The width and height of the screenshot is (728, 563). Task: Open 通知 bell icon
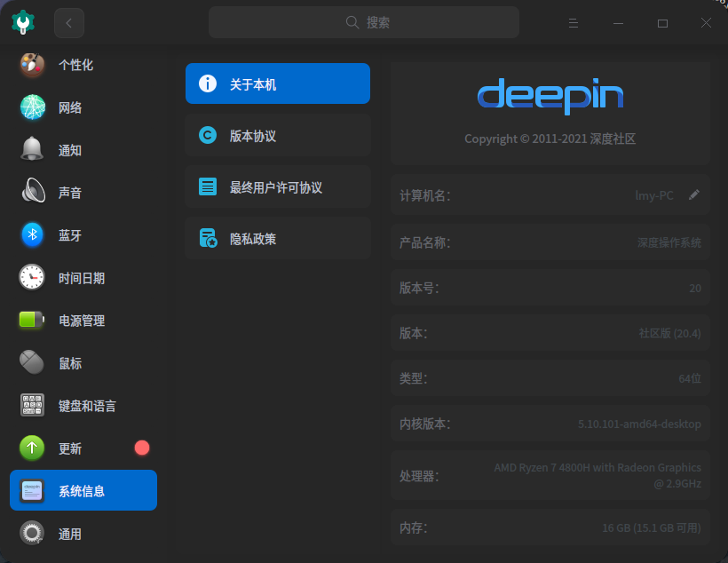(x=32, y=149)
